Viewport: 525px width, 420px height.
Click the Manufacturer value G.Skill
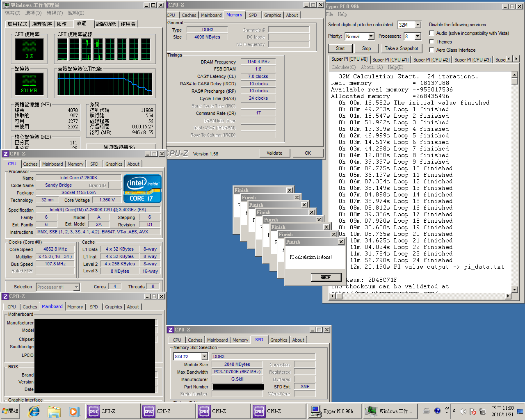tap(237, 379)
